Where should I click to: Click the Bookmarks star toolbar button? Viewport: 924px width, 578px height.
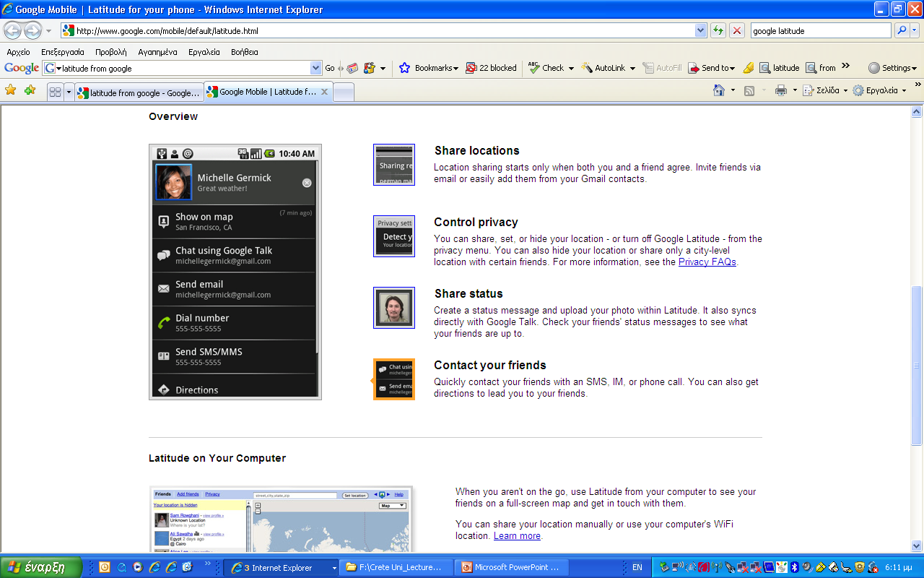(x=429, y=68)
